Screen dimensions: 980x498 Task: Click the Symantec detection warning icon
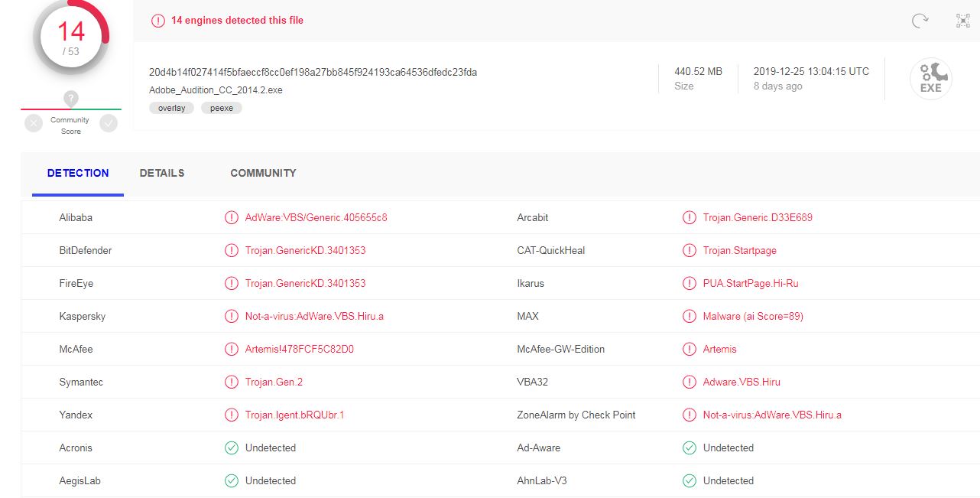232,382
